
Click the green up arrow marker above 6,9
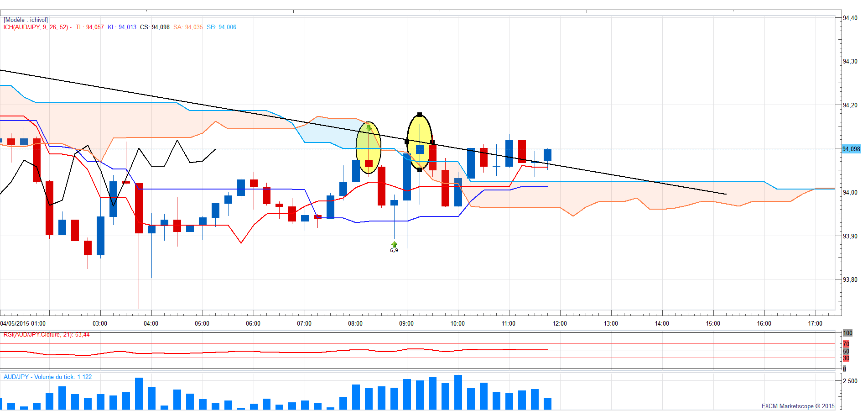(394, 244)
